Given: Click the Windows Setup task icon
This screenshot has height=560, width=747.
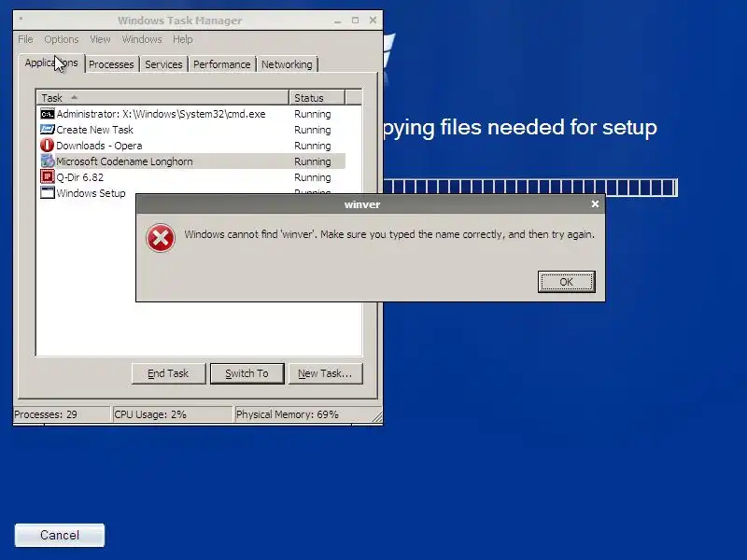Looking at the screenshot, I should tap(48, 192).
